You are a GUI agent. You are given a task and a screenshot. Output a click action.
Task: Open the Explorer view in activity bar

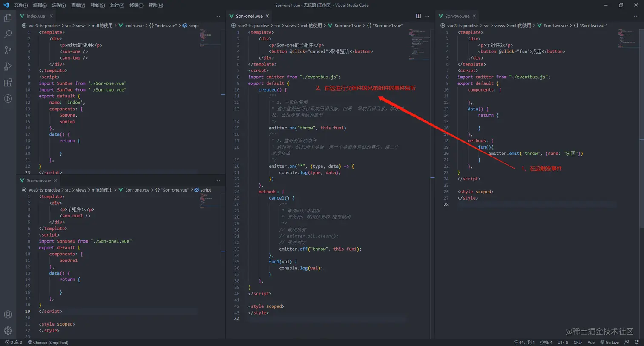click(8, 18)
